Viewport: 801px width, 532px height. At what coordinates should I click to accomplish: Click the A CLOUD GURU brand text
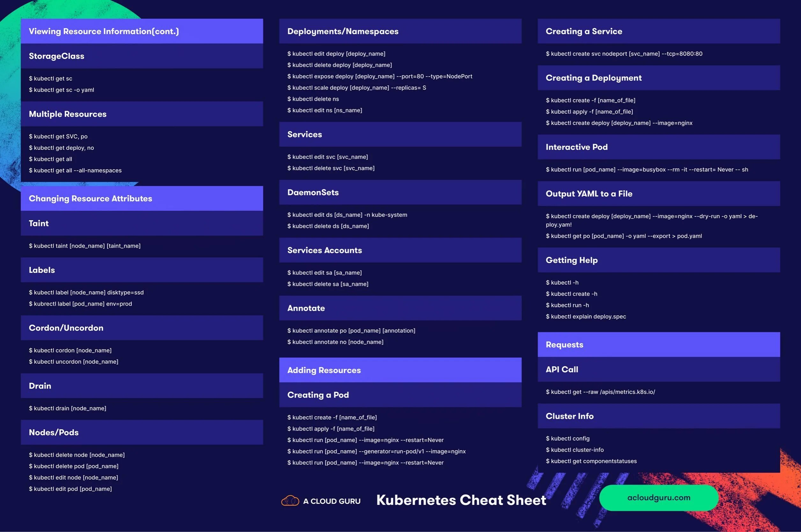[332, 501]
